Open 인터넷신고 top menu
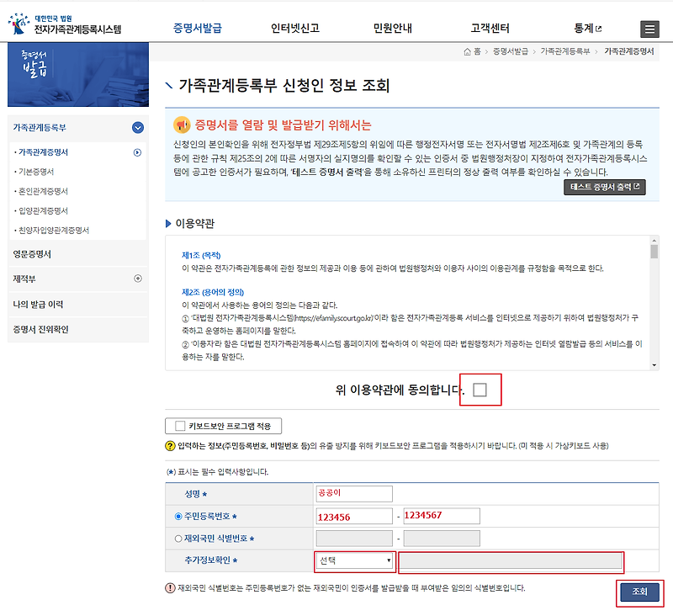 (x=295, y=29)
